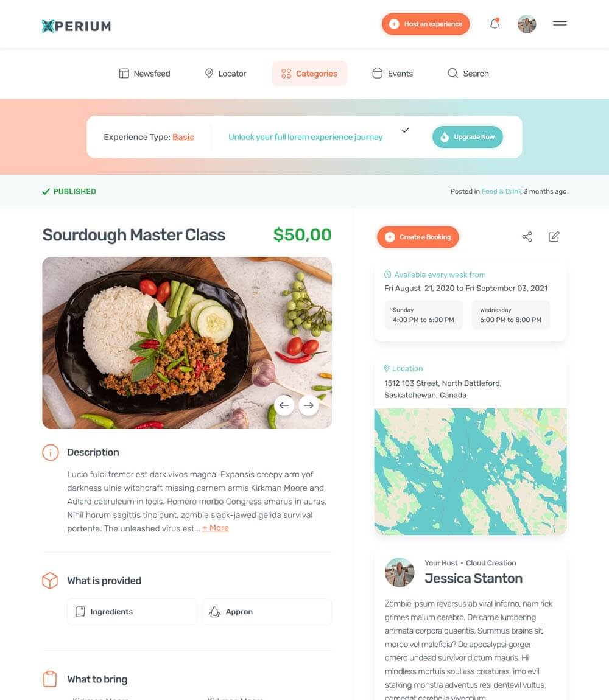Open the Newsfeed tab
The width and height of the screenshot is (609, 700).
point(145,74)
